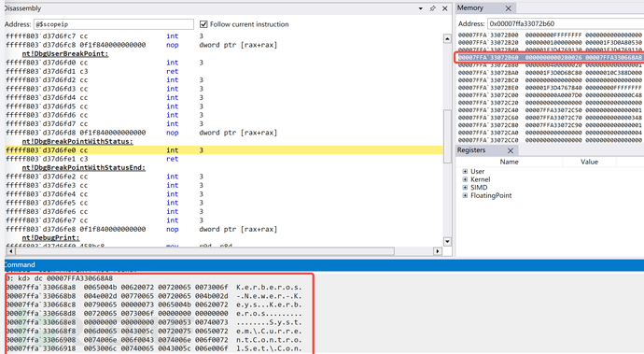Click the Disassembly Address field @$scopeip
644x354 pixels.
tap(113, 24)
